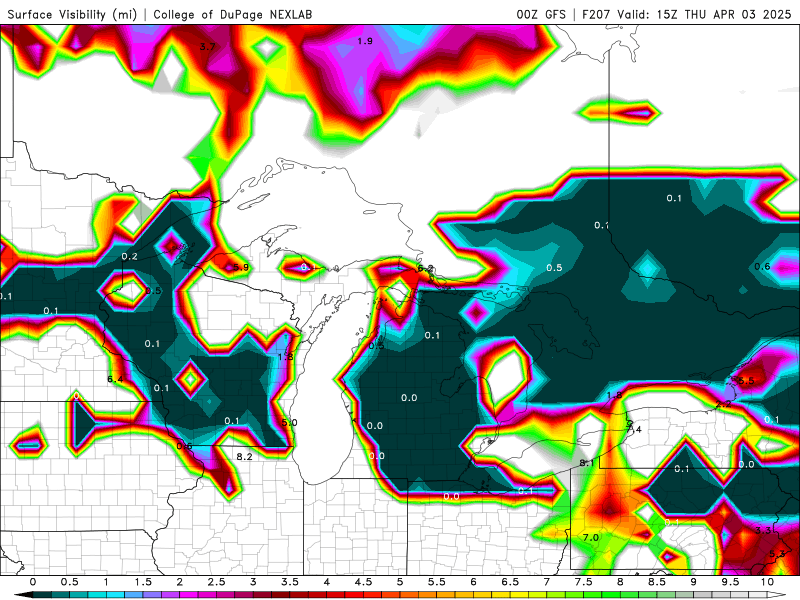Click the 5.3 visibility value on the map
Screen dimensions: 800x600
coord(777,554)
